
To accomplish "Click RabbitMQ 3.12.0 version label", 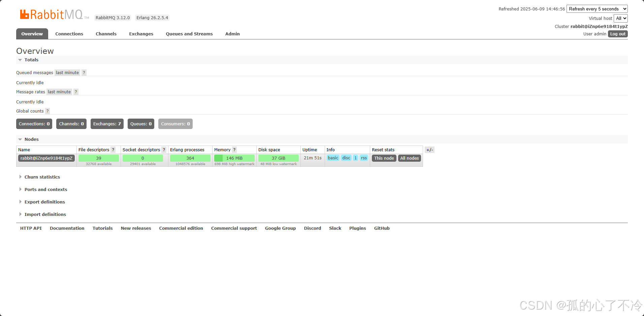I will coord(113,18).
